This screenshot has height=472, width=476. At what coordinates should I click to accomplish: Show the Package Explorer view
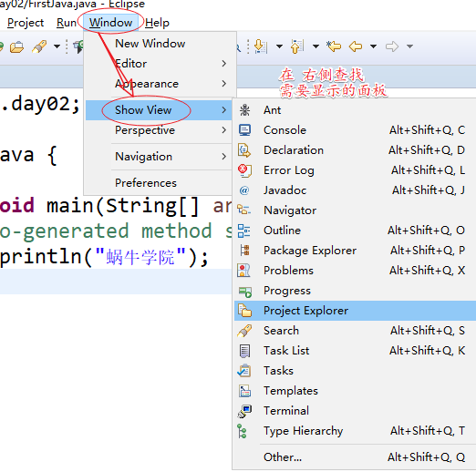[x=355, y=251]
